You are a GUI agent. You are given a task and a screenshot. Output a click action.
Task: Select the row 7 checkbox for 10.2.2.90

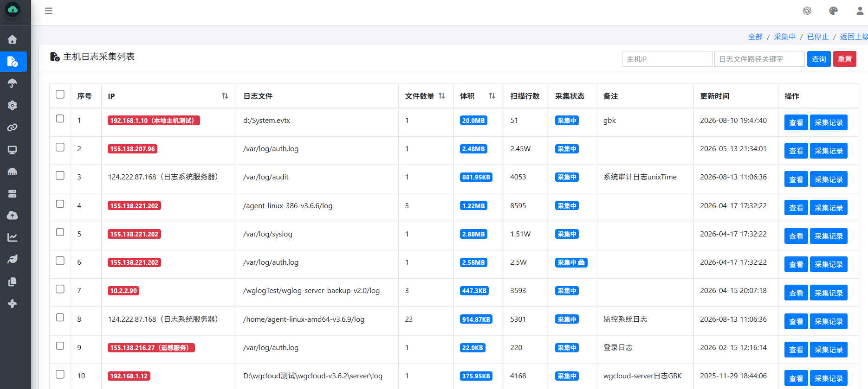click(60, 289)
